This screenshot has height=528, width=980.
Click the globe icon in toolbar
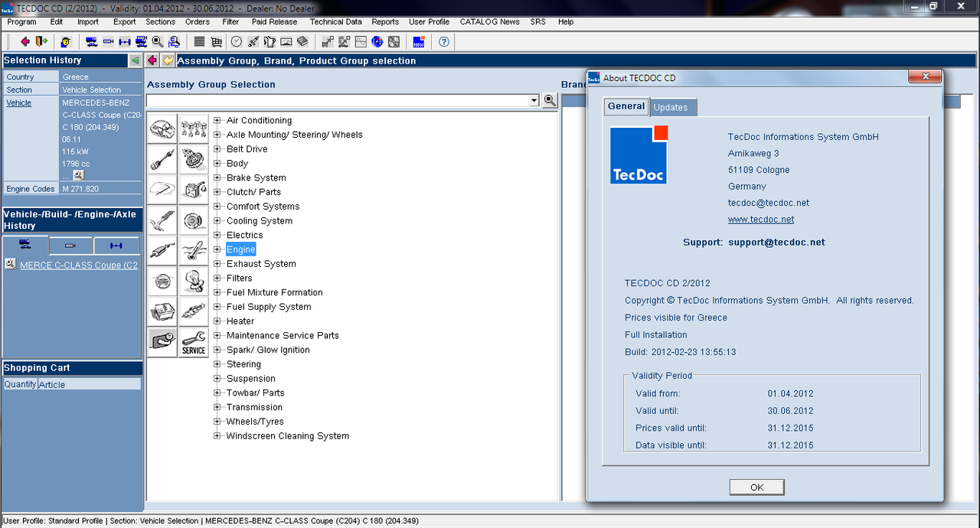pos(377,41)
